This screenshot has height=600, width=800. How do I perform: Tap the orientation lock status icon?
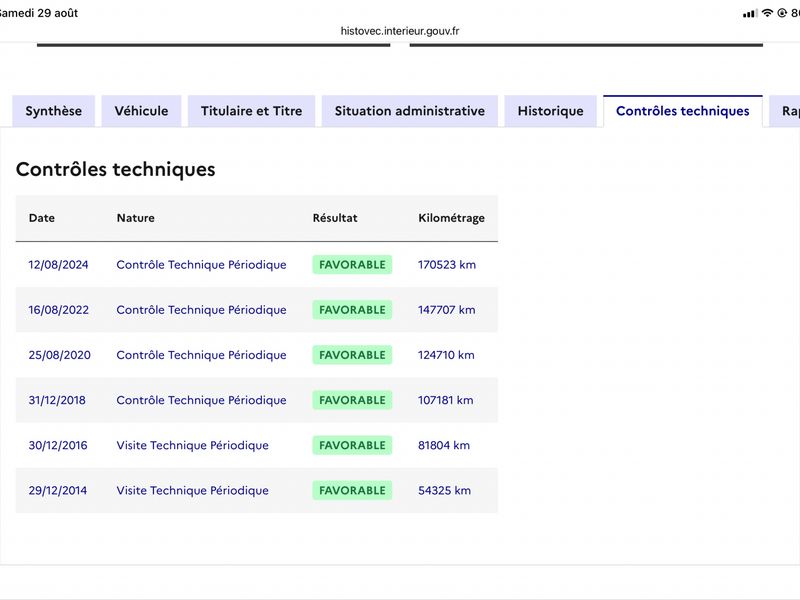point(782,13)
